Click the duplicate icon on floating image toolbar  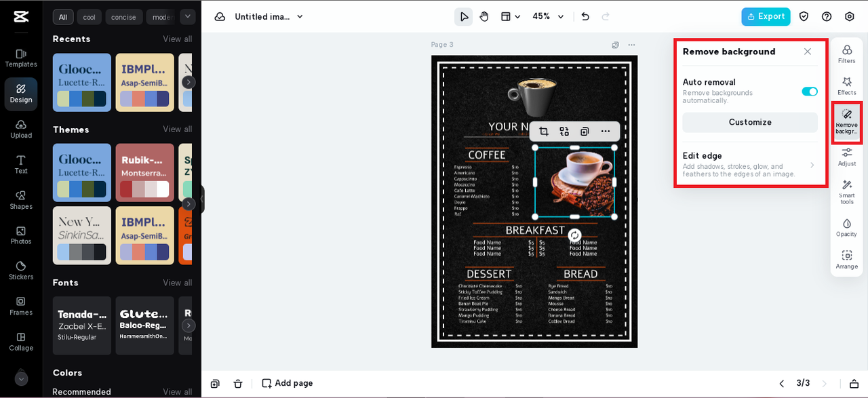585,132
